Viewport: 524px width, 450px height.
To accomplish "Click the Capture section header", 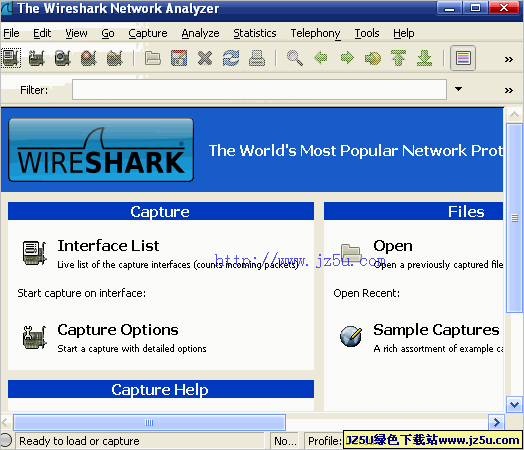I will point(161,211).
